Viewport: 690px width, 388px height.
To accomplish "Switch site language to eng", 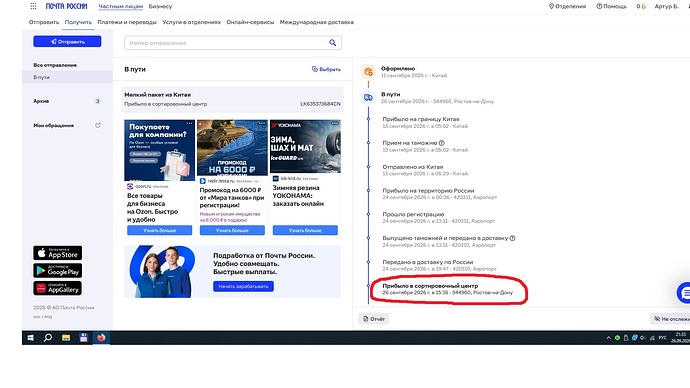I will click(x=48, y=316).
